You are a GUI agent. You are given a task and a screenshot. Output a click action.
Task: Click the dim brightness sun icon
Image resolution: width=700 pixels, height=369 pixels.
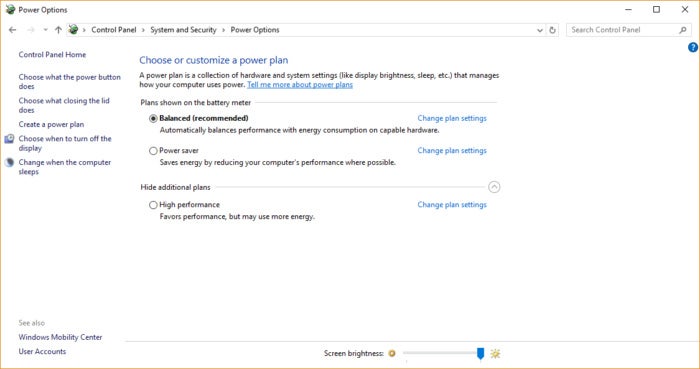(392, 353)
